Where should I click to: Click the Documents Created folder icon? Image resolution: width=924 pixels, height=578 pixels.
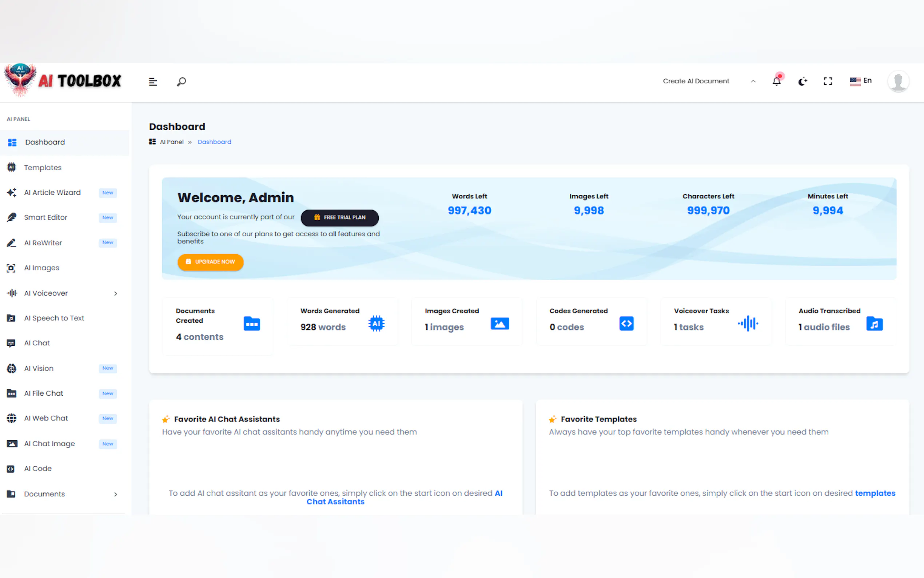(x=252, y=324)
